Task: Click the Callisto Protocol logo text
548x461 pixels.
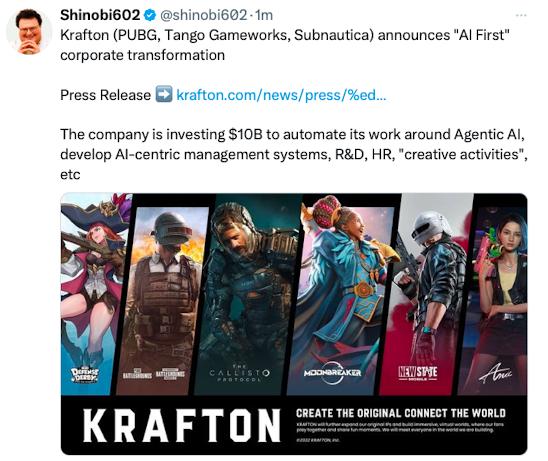Action: point(239,373)
